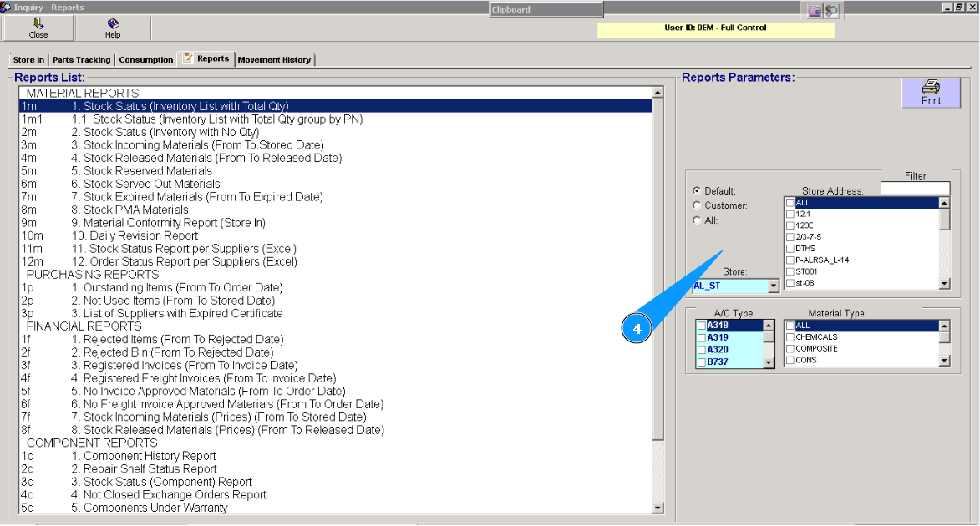Check store address DTHS
980x526 pixels.
790,249
